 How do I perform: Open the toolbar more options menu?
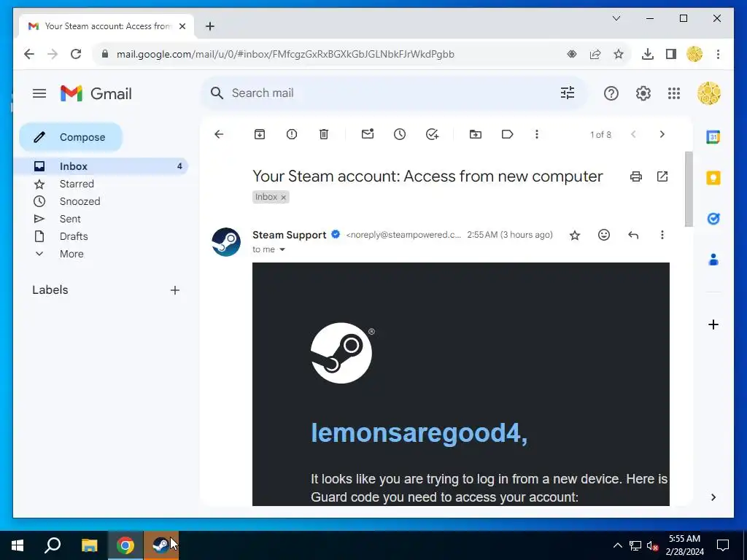tap(536, 134)
